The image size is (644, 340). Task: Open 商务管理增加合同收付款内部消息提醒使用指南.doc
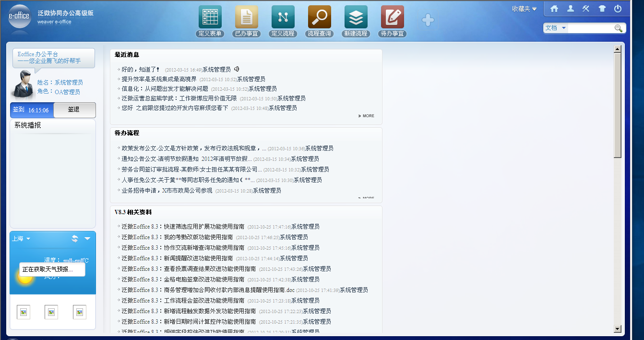208,290
